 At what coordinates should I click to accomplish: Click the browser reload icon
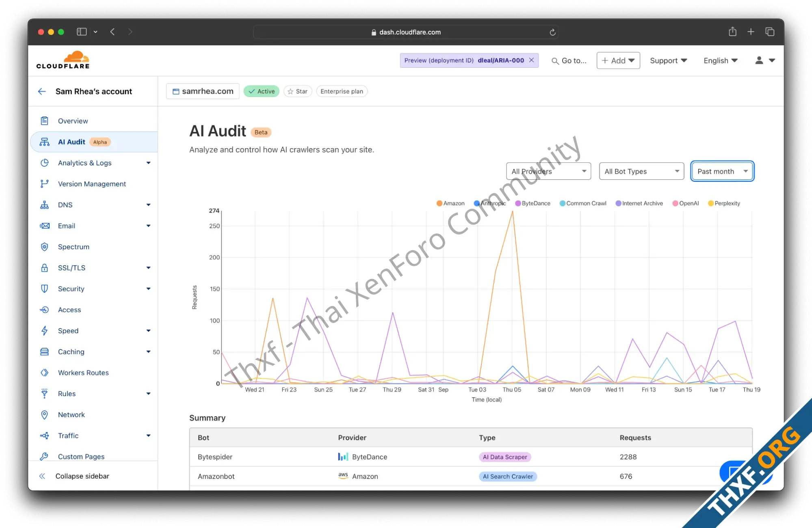552,32
